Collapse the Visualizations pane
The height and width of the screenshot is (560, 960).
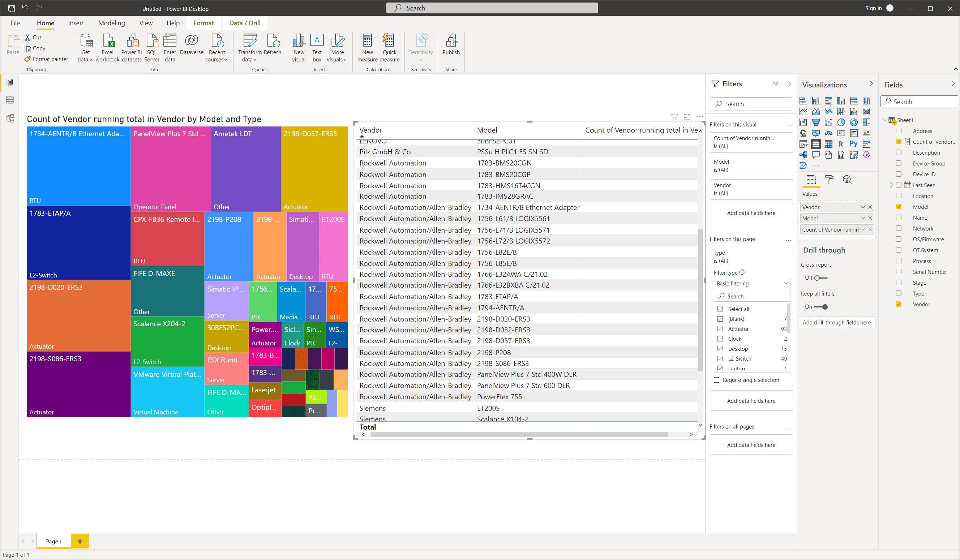click(x=871, y=84)
